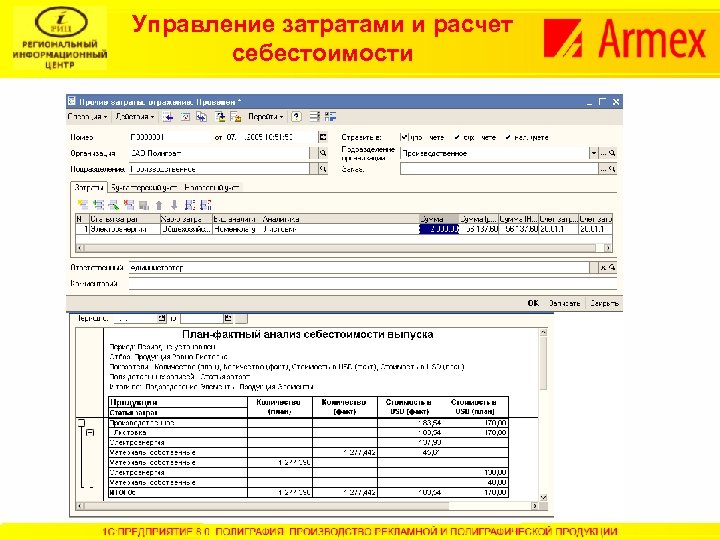Click the list settings icon after help
The width and height of the screenshot is (720, 540).
(x=314, y=117)
